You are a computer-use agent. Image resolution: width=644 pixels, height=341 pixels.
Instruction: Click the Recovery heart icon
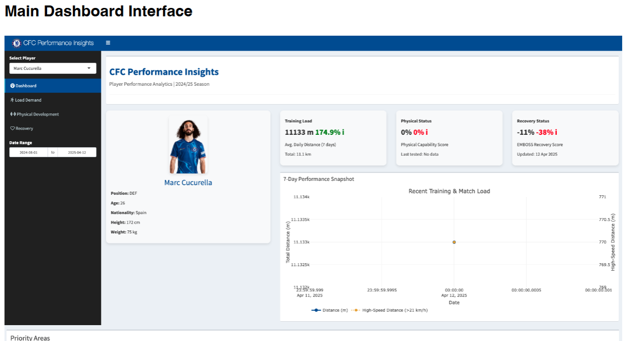(x=12, y=128)
